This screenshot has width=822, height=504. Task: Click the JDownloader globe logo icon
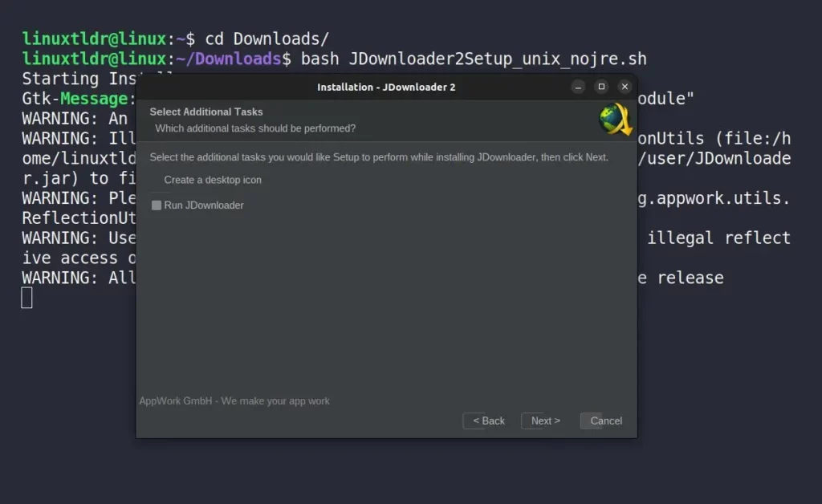[x=616, y=120]
